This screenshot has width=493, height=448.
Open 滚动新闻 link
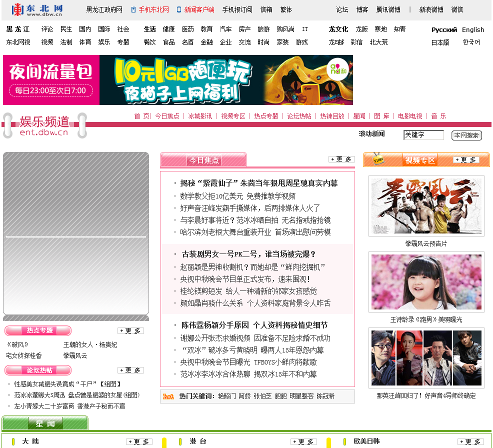[x=371, y=134]
